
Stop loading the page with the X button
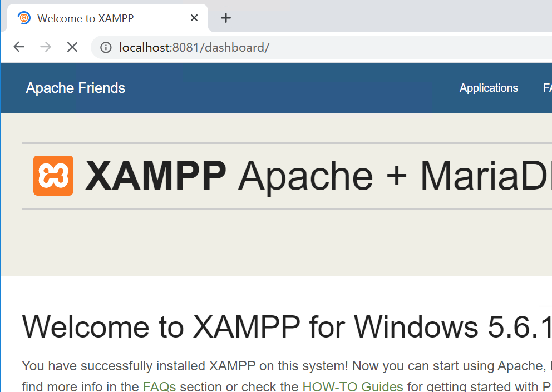tap(72, 47)
